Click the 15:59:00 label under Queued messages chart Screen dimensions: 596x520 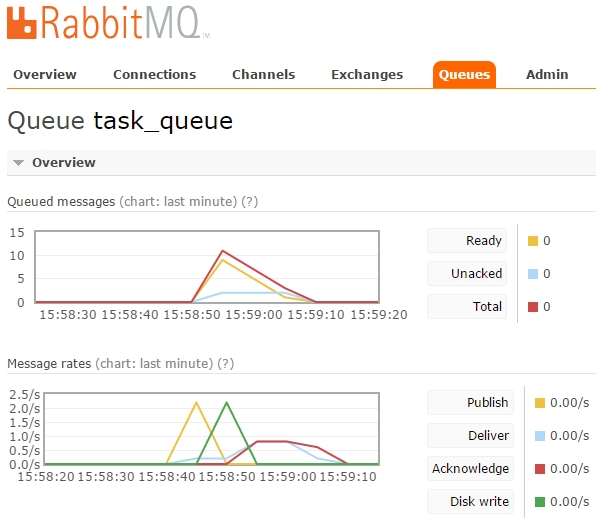click(254, 315)
